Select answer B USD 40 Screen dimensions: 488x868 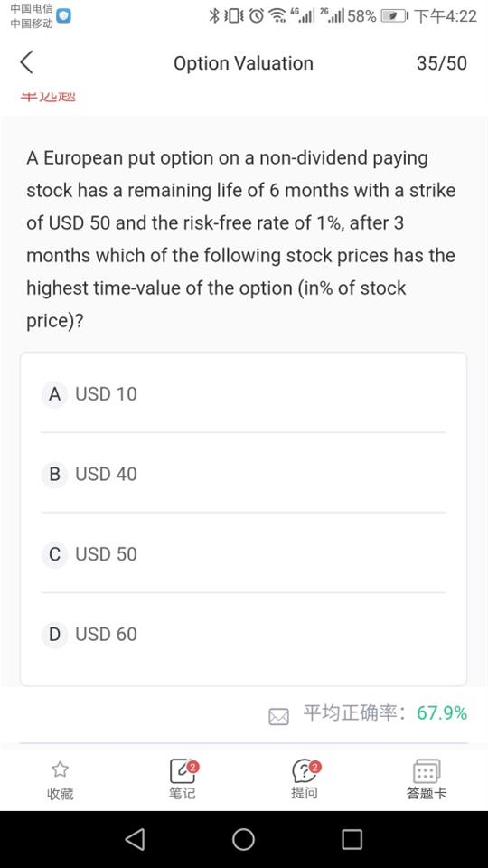point(243,474)
